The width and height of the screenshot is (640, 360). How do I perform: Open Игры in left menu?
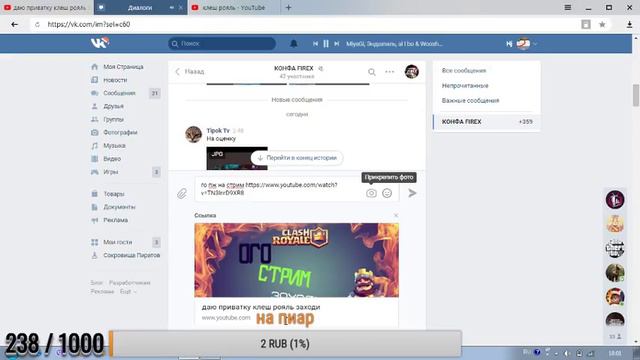[110, 172]
